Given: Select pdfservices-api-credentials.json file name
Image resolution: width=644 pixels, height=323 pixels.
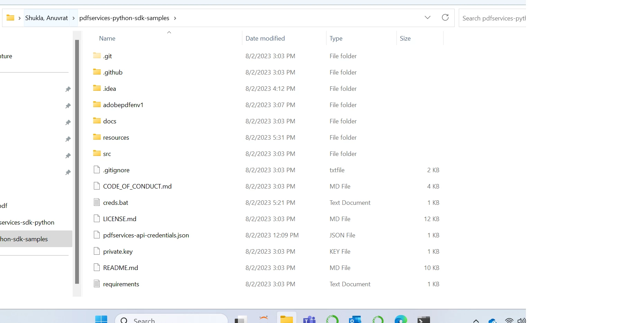Looking at the screenshot, I should pos(146,235).
